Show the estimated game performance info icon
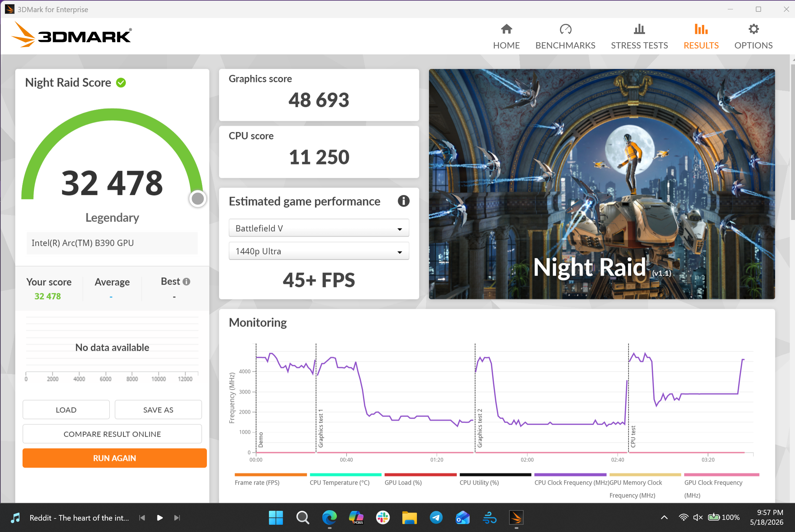Screen dimensions: 795x532 403,201
